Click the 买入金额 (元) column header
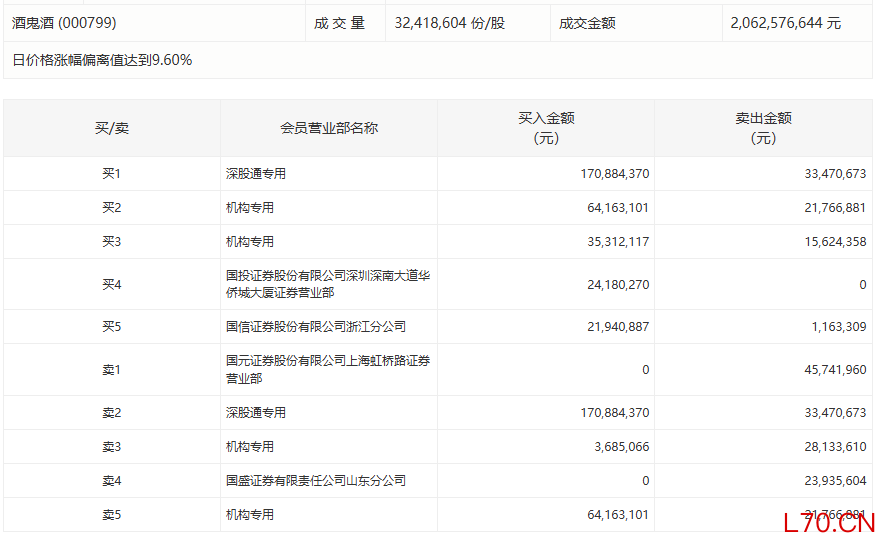The width and height of the screenshot is (879, 543). click(x=546, y=128)
